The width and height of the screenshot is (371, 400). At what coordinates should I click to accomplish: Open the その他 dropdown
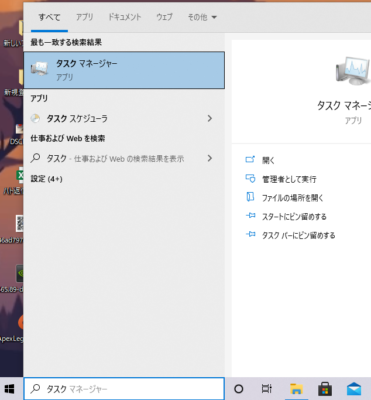202,17
